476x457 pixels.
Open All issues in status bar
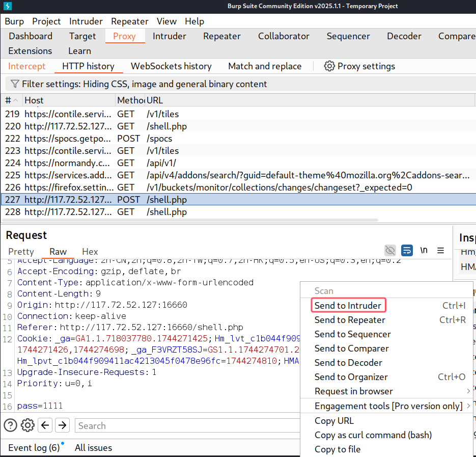coord(93,448)
